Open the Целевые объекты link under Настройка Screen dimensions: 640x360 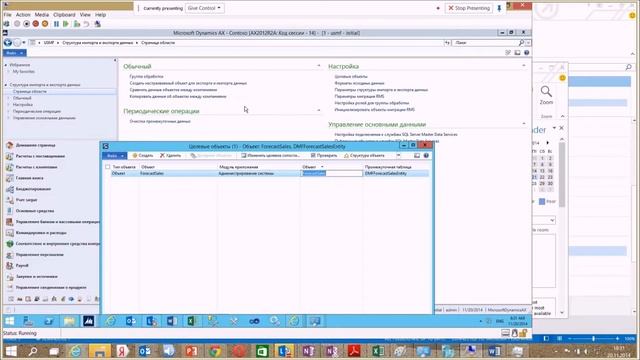tap(351, 76)
